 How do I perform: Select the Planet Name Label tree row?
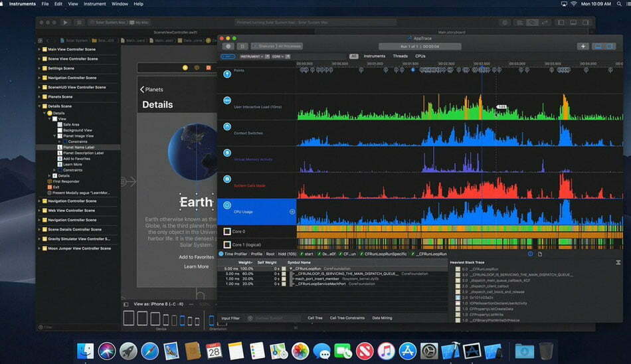[78, 147]
